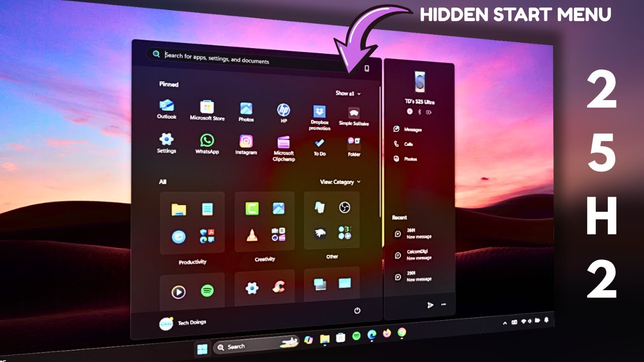The width and height of the screenshot is (644, 362).
Task: Open Photos in the phone panel
Action: [405, 159]
